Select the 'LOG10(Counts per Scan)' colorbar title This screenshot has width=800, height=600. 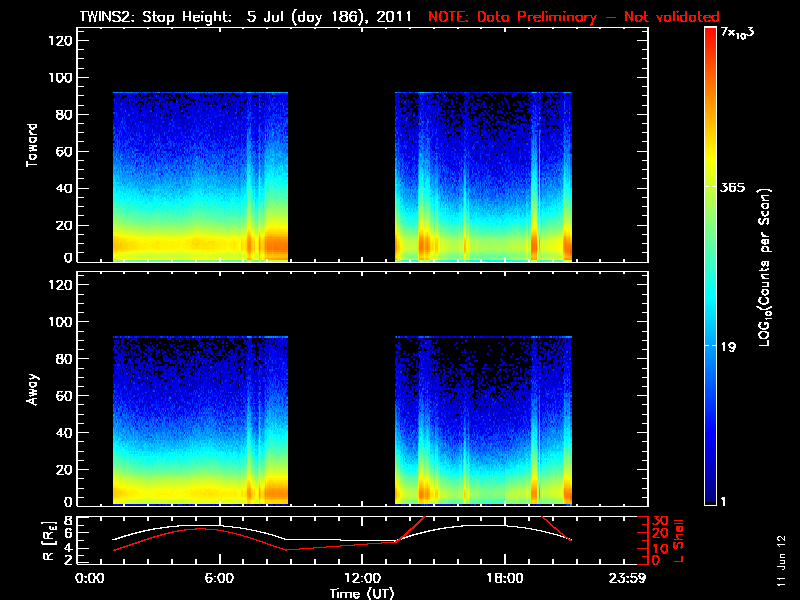(764, 267)
